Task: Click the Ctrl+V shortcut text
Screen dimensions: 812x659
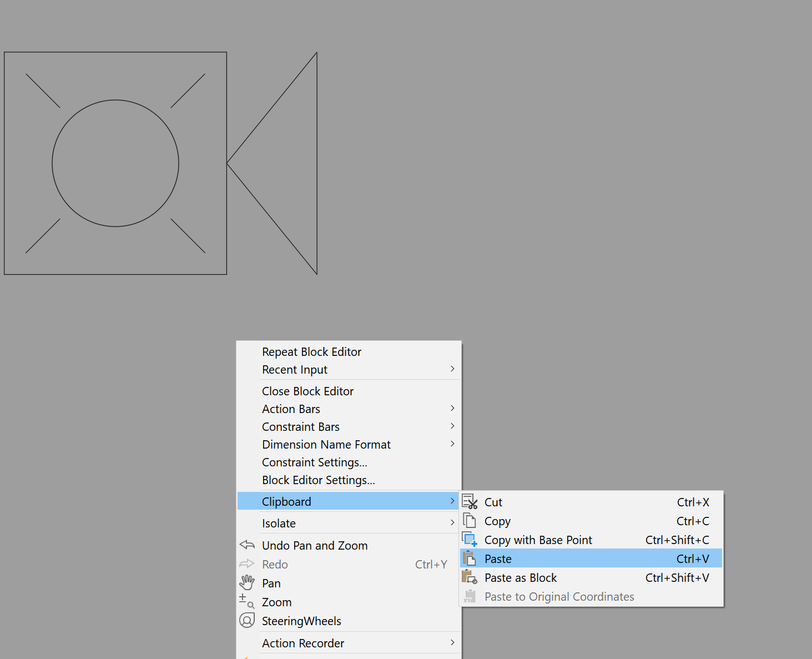Action: 693,559
